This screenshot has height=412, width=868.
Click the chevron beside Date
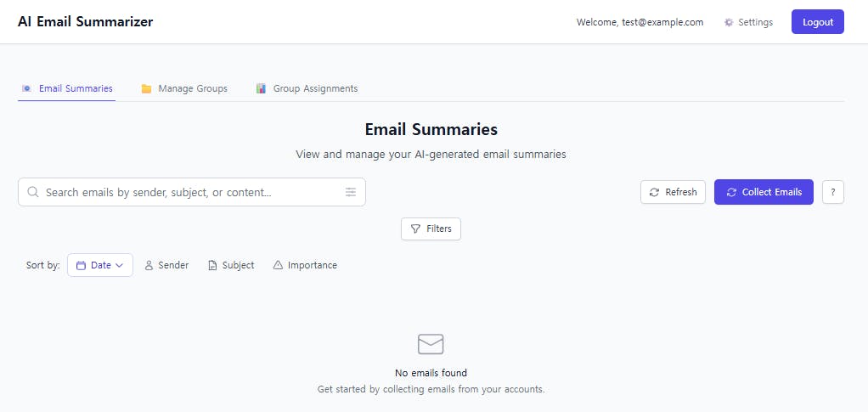click(x=119, y=265)
